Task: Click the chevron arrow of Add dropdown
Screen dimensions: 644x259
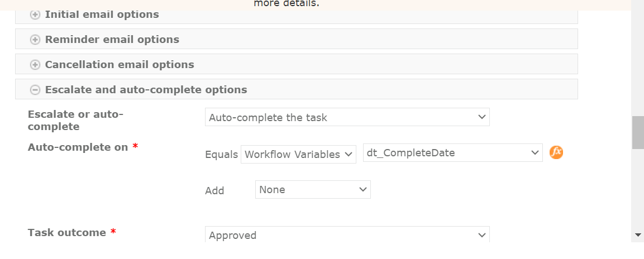Action: [362, 190]
